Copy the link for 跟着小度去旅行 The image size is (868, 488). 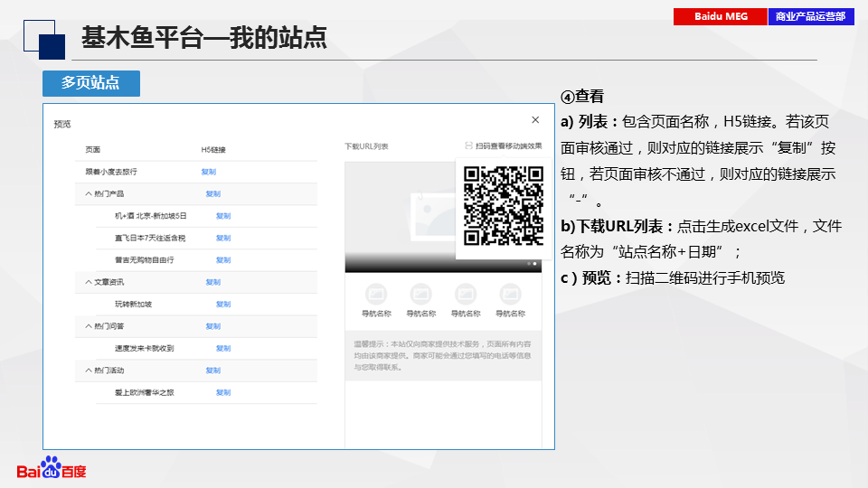209,172
